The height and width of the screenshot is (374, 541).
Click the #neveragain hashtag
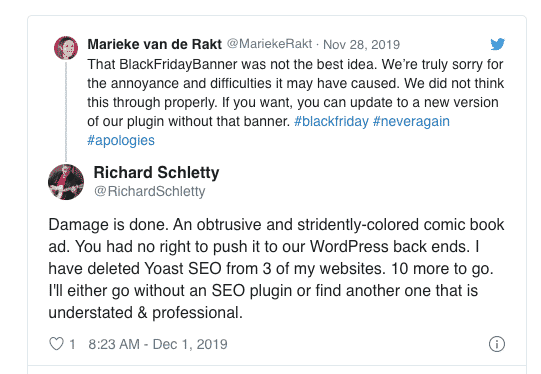pyautogui.click(x=411, y=121)
